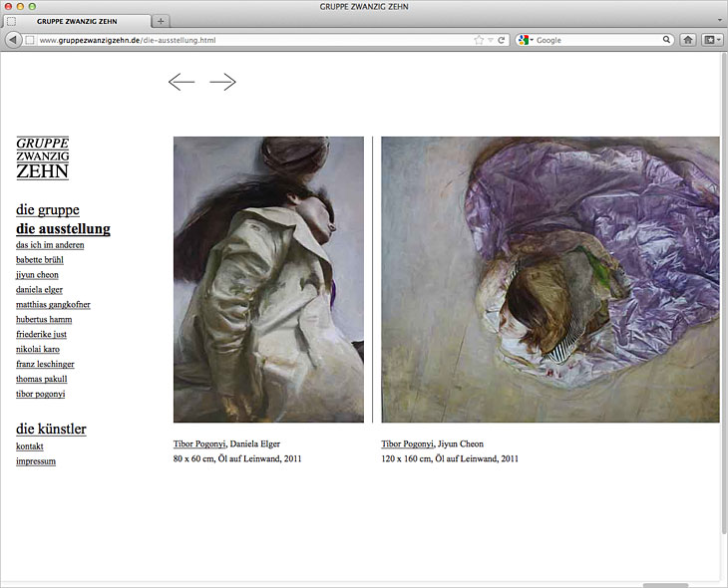Open the bookmark star dropdown arrow
Viewport: 728px width, 588px height.
click(x=491, y=41)
